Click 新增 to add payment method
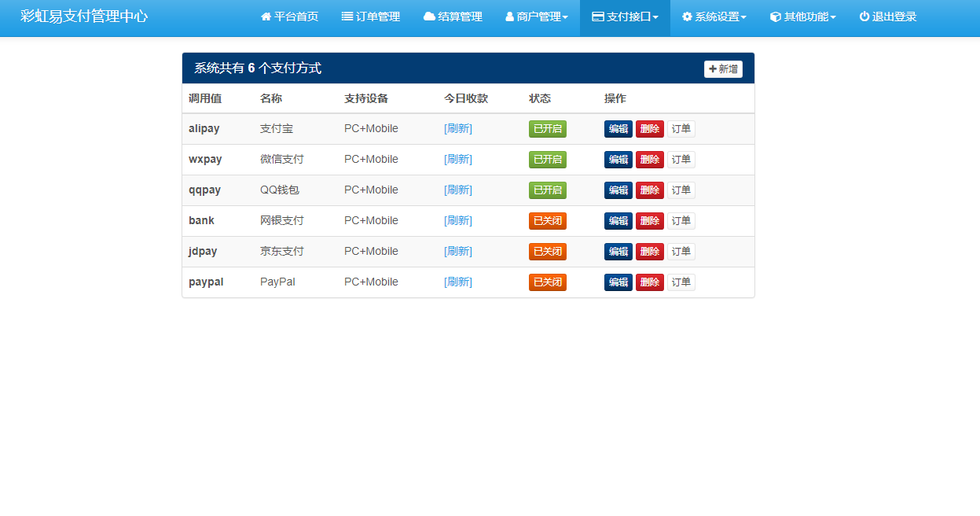980x516 pixels. (723, 69)
